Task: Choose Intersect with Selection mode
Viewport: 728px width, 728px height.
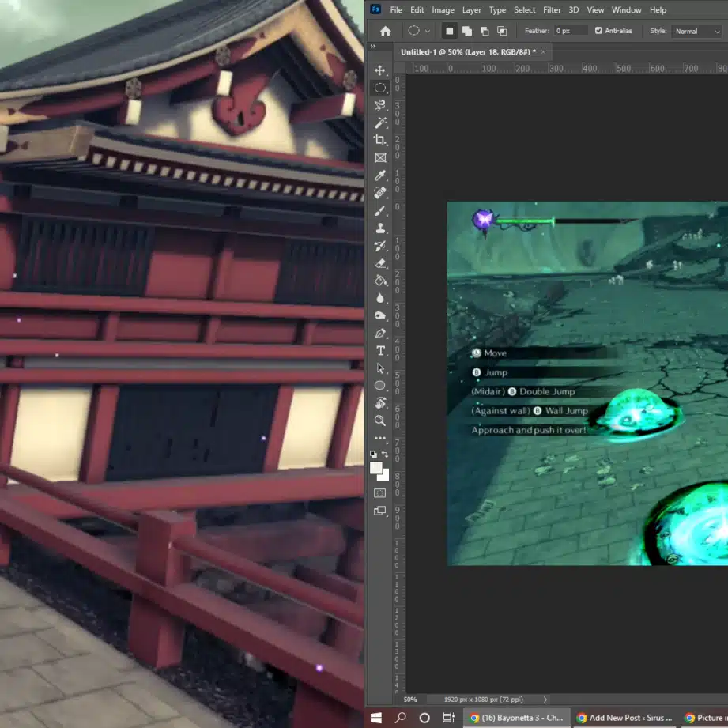Action: (x=502, y=31)
